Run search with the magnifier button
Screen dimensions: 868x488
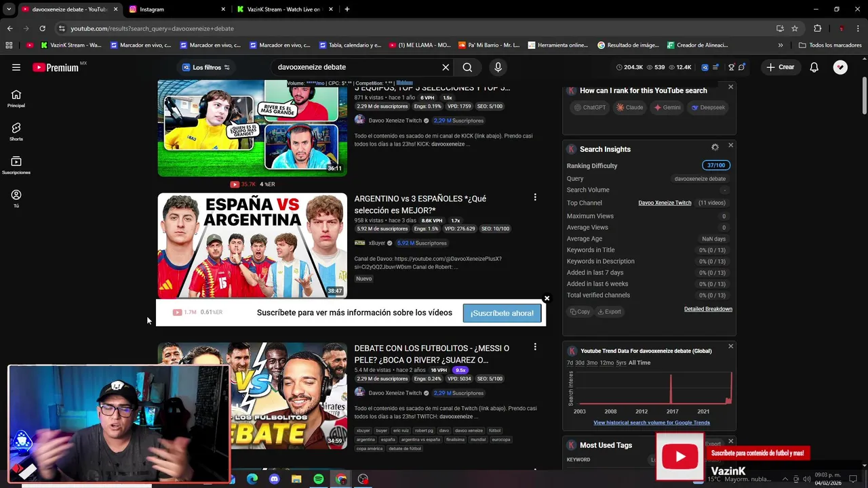point(467,67)
